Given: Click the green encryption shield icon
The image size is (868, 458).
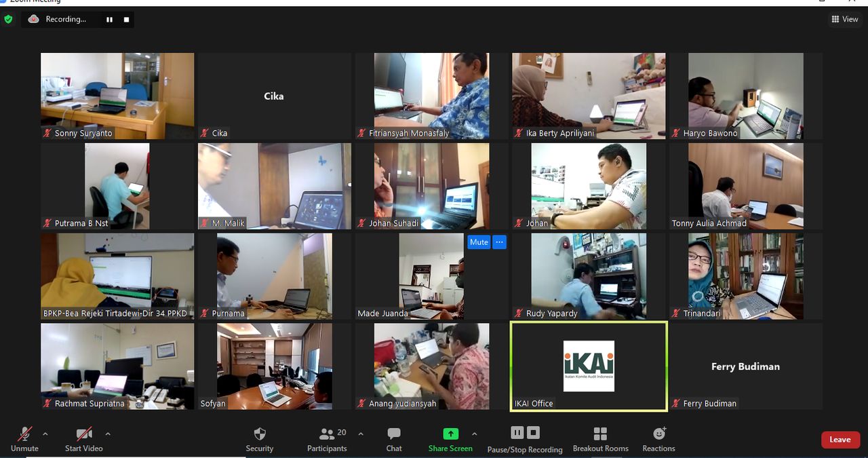Looking at the screenshot, I should pos(8,19).
